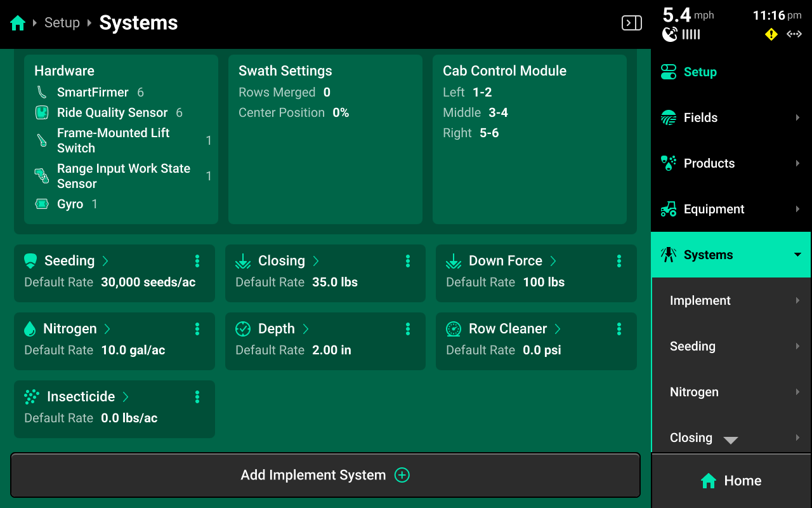This screenshot has width=812, height=508.
Task: Expand the Fields sidebar submenu arrow
Action: click(x=797, y=117)
